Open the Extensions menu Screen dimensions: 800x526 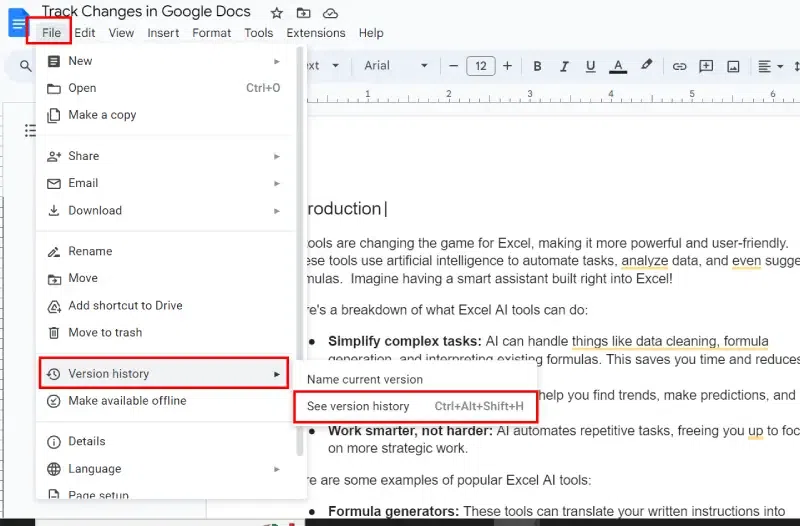click(x=316, y=33)
